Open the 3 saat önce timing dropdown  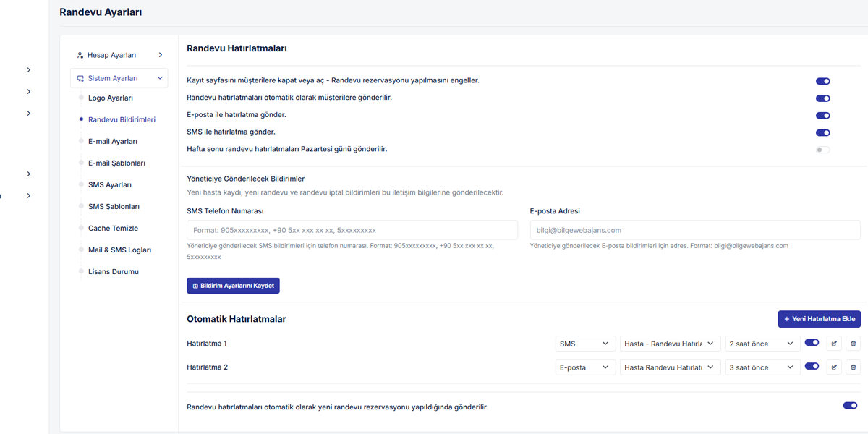[762, 367]
